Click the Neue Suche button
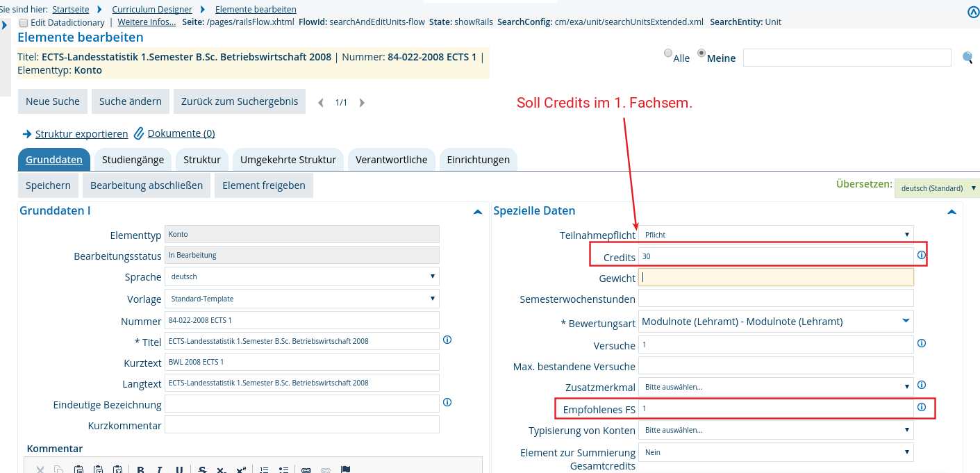Viewport: 980px width, 473px height. click(x=53, y=101)
